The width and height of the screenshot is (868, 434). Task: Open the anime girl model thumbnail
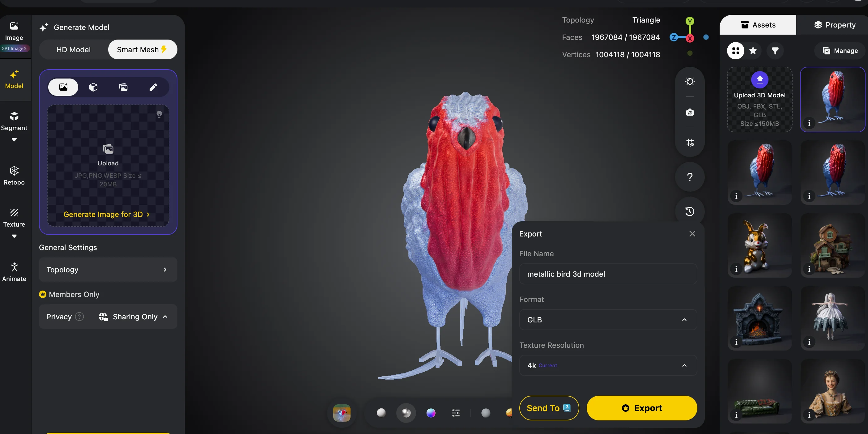[x=832, y=318]
